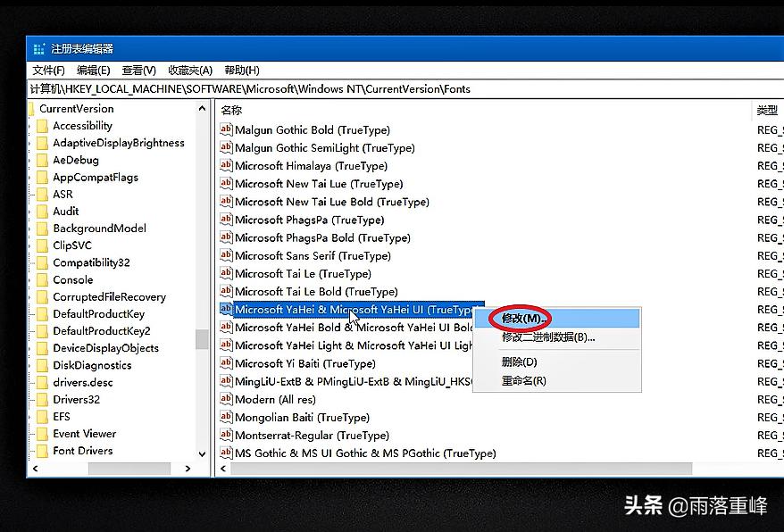Open the 查看(V) menu
Screen dimensions: 784x532
(x=138, y=70)
